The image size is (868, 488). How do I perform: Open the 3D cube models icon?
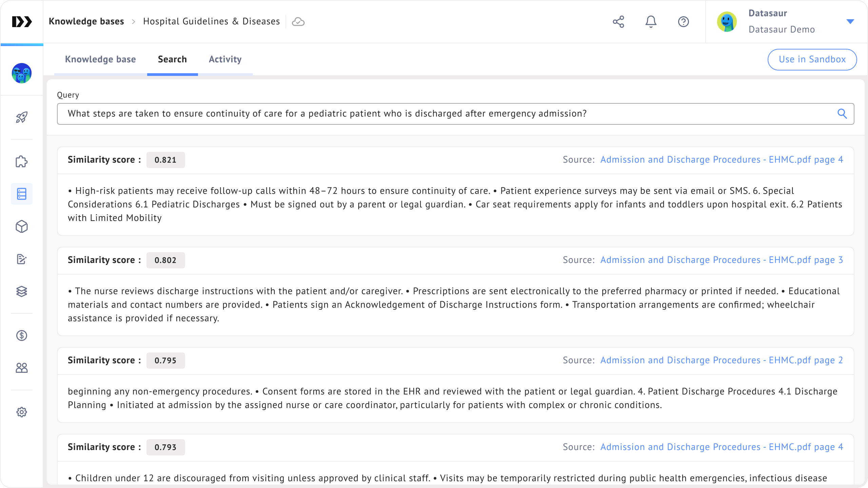[22, 227]
